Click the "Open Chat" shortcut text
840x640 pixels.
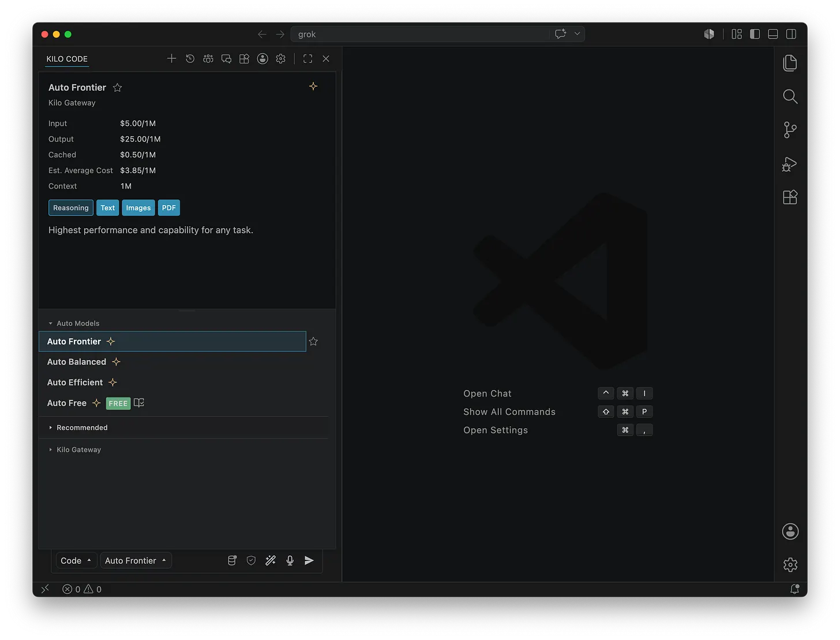(x=487, y=394)
